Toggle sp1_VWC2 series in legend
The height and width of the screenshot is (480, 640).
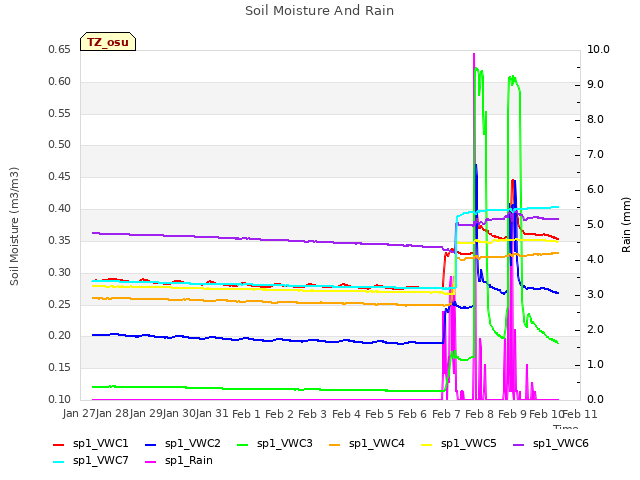tap(183, 444)
